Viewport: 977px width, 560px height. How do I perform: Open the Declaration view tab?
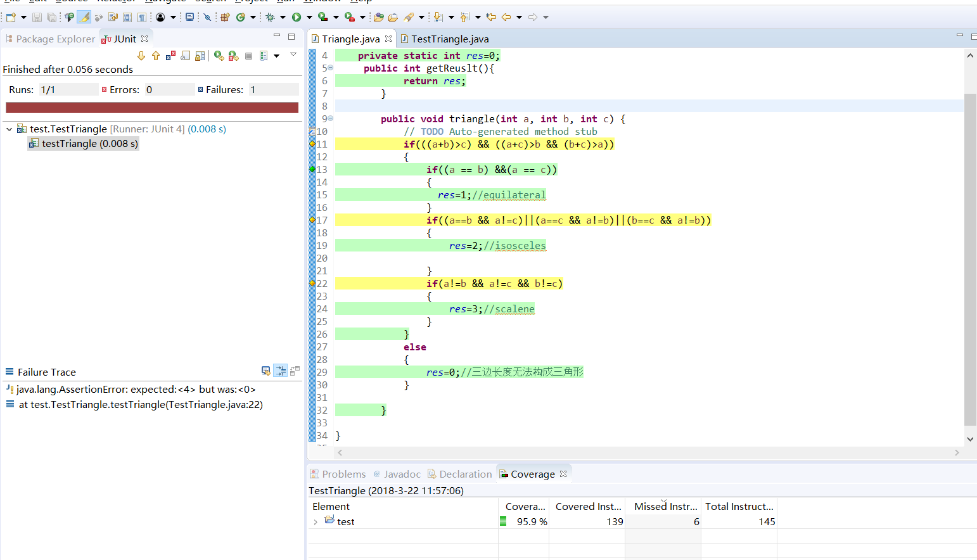click(459, 474)
